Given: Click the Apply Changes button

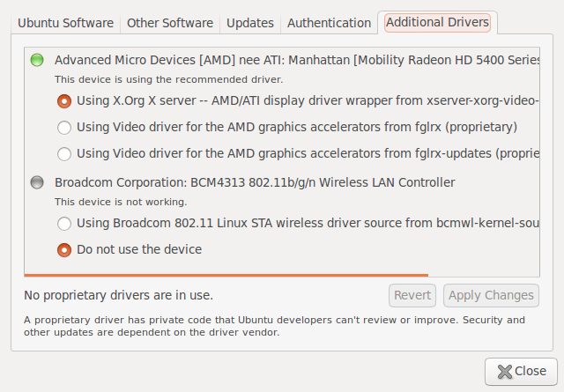Looking at the screenshot, I should 491,295.
